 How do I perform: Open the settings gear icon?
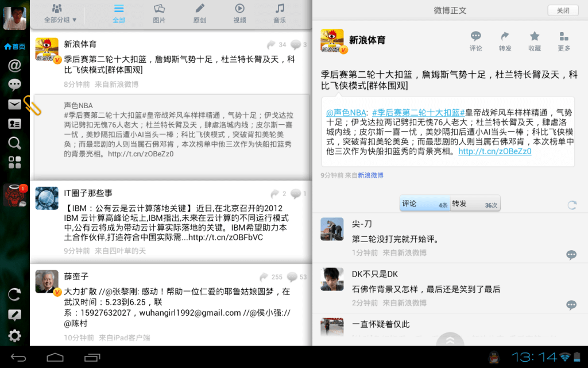[x=14, y=336]
